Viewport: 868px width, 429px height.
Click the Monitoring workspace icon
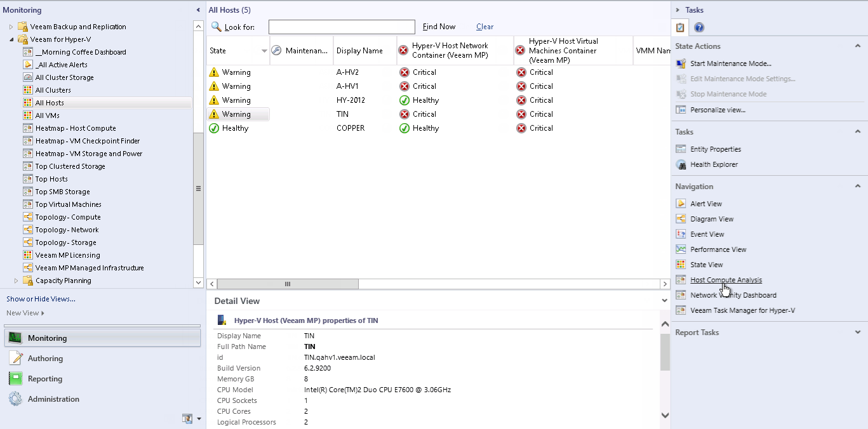15,338
